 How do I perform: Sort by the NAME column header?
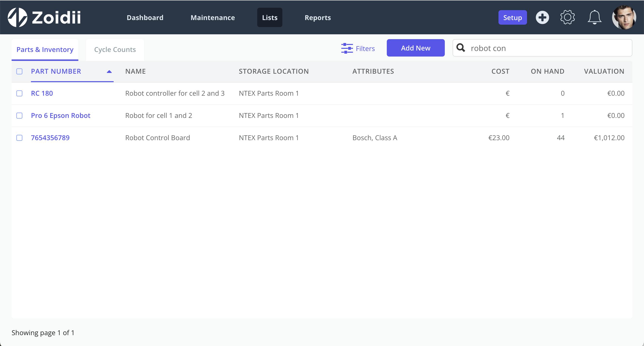coord(136,72)
